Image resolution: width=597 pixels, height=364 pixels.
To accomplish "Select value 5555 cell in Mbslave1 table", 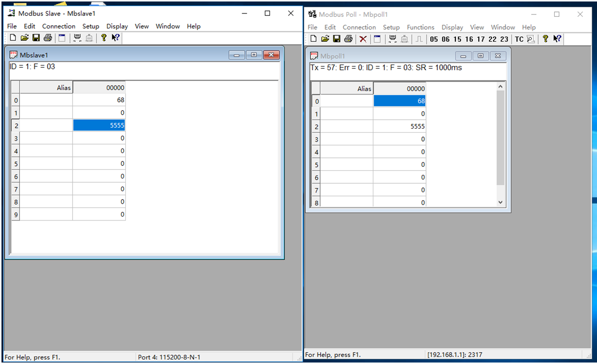I will click(99, 126).
